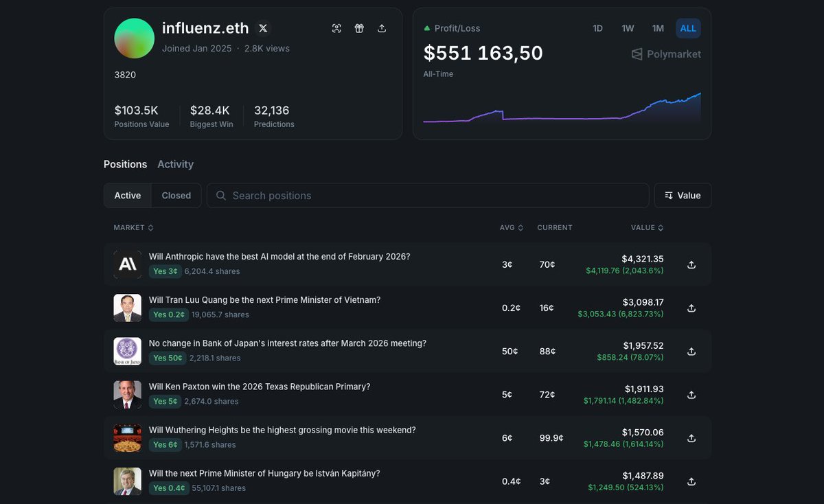Share the Tran Luu Quang position
Image resolution: width=824 pixels, height=504 pixels.
pyautogui.click(x=691, y=308)
